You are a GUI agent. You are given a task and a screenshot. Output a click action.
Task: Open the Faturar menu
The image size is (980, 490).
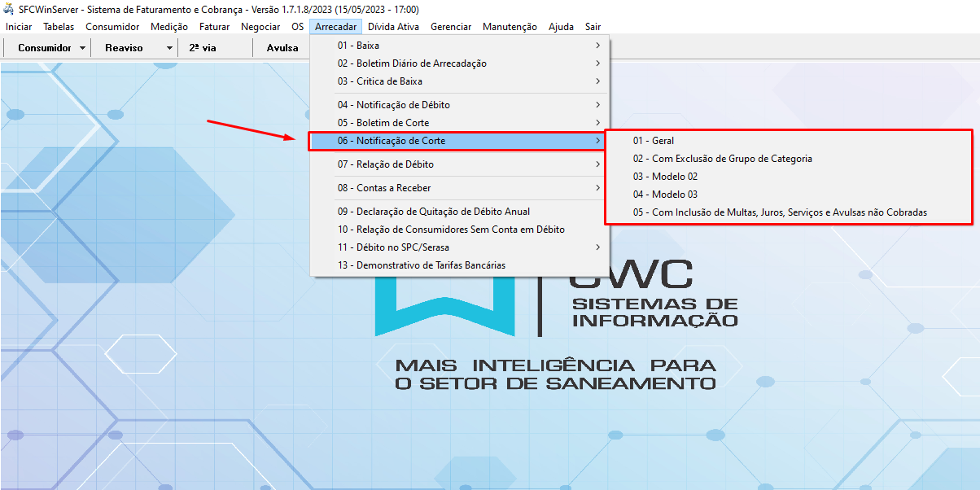[x=214, y=27]
